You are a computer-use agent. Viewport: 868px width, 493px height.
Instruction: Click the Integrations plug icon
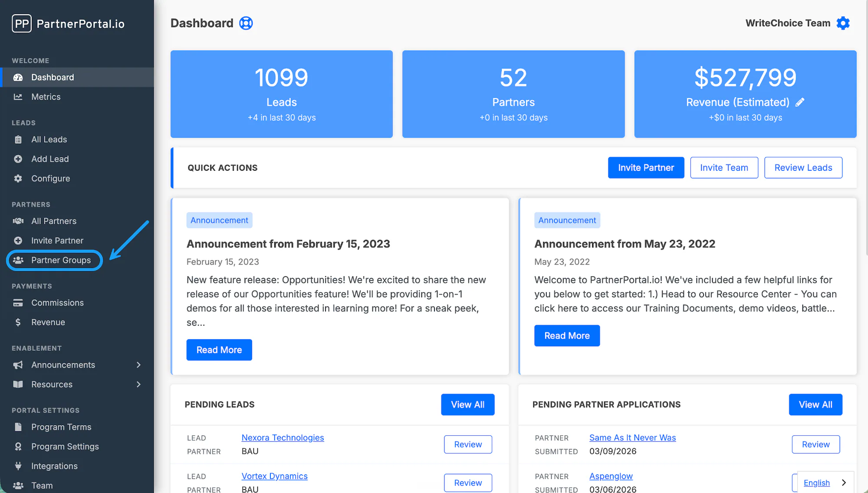18,466
